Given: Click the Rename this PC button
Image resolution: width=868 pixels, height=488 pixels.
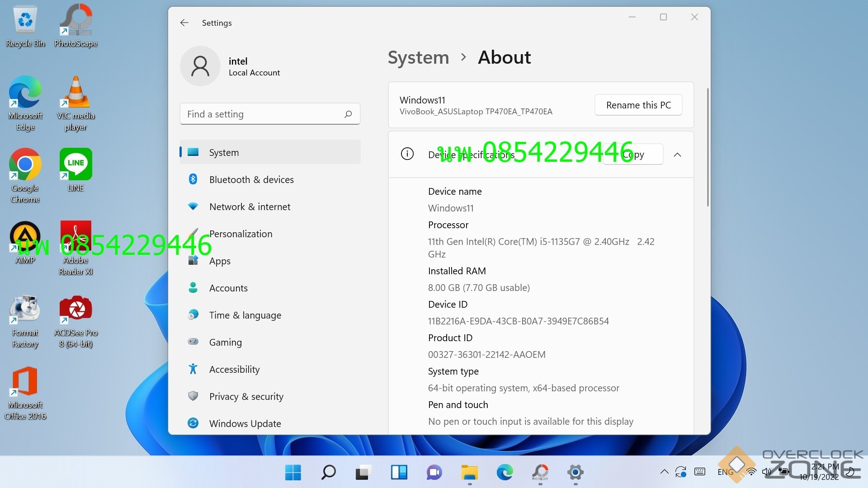Looking at the screenshot, I should (638, 105).
